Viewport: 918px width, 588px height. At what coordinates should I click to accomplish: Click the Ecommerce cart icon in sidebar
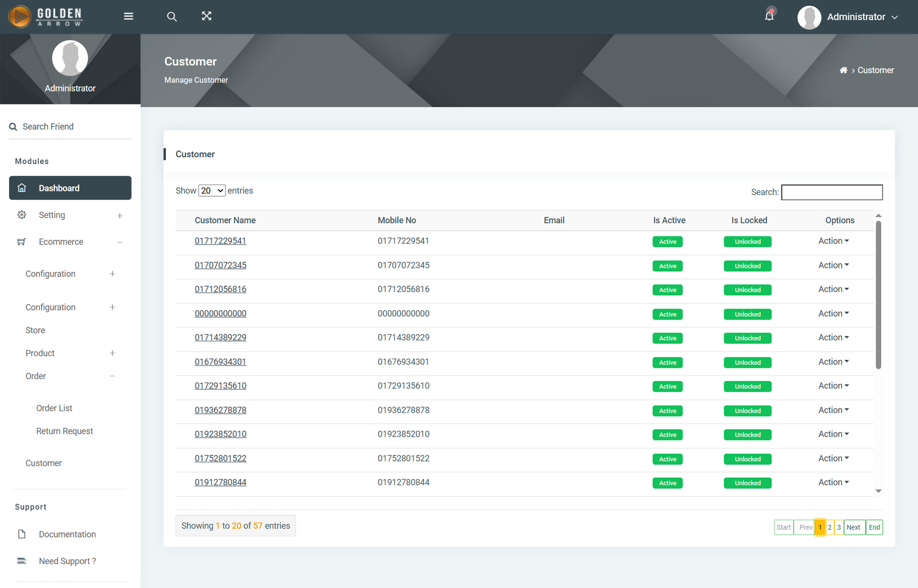(22, 242)
